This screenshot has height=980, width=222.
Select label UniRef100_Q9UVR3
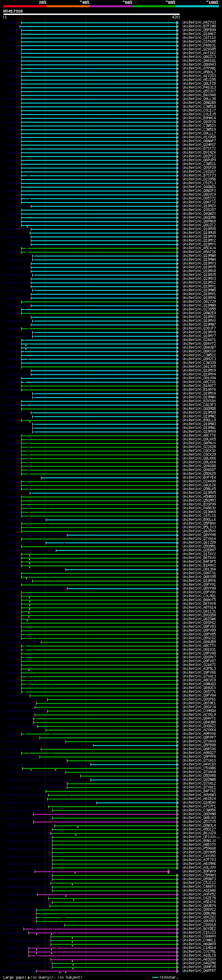(x=199, y=921)
